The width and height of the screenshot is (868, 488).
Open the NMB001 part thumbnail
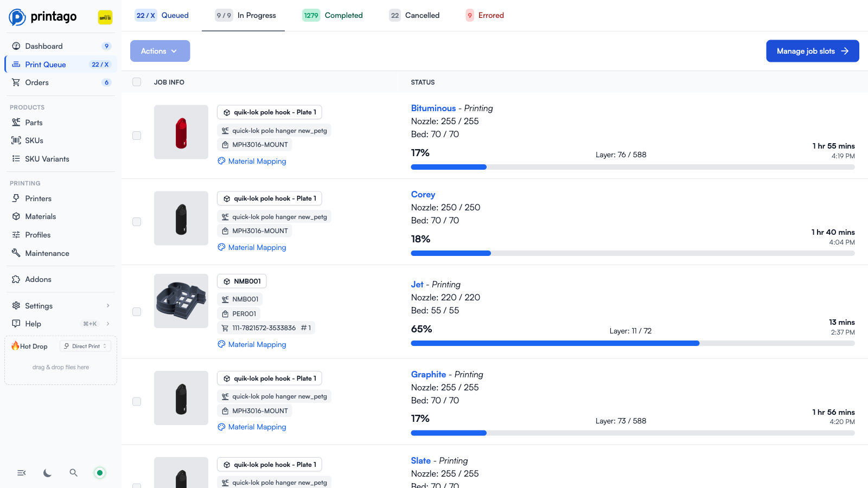[181, 301]
